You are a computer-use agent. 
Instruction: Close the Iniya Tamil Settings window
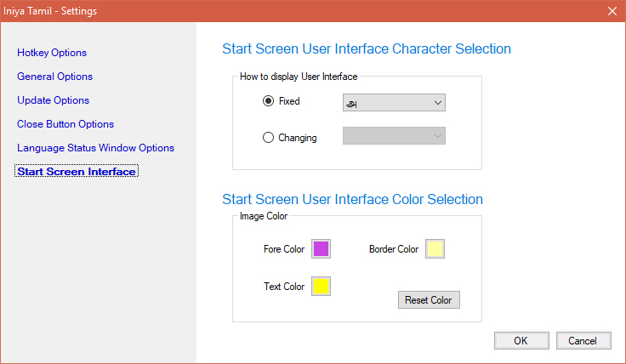(612, 11)
